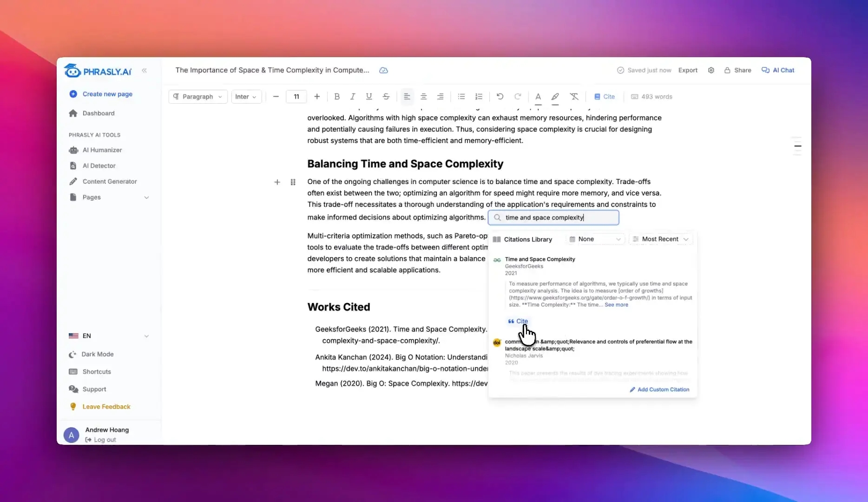This screenshot has height=502, width=868.
Task: Open the Paragraph style dropdown
Action: tap(198, 97)
